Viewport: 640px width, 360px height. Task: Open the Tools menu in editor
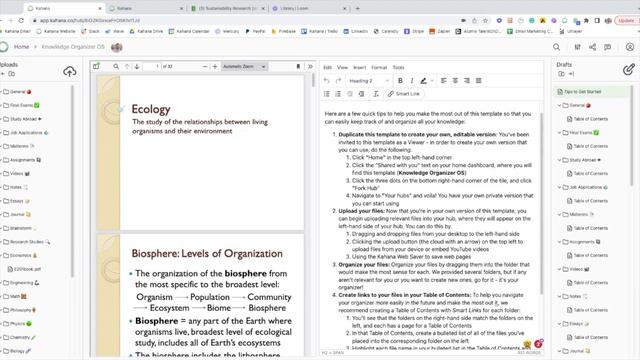point(398,67)
